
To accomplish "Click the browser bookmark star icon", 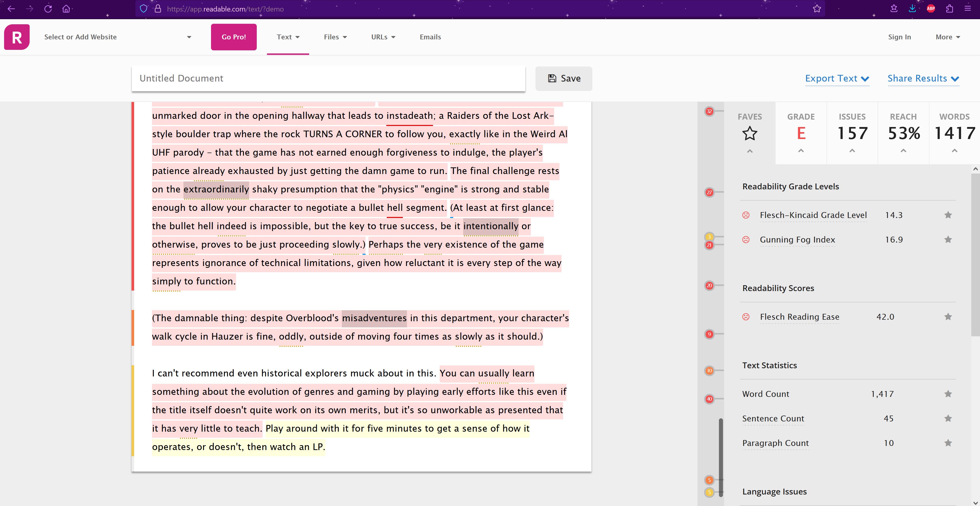I will click(x=817, y=9).
